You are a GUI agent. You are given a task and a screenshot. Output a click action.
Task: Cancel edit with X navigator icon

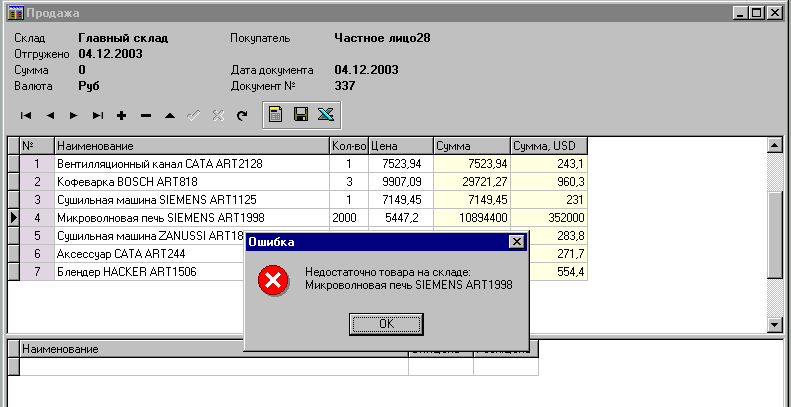tap(218, 115)
